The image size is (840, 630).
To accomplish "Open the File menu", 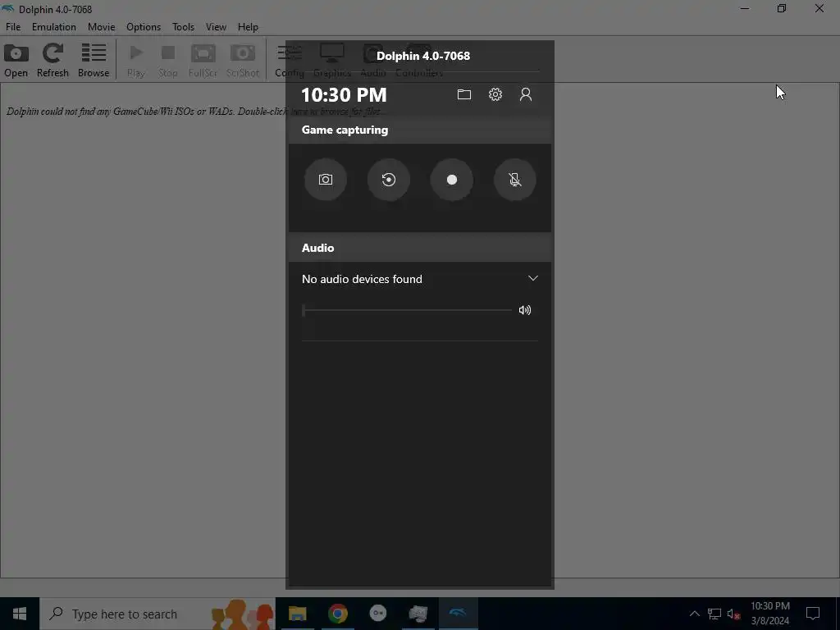I will click(x=13, y=27).
